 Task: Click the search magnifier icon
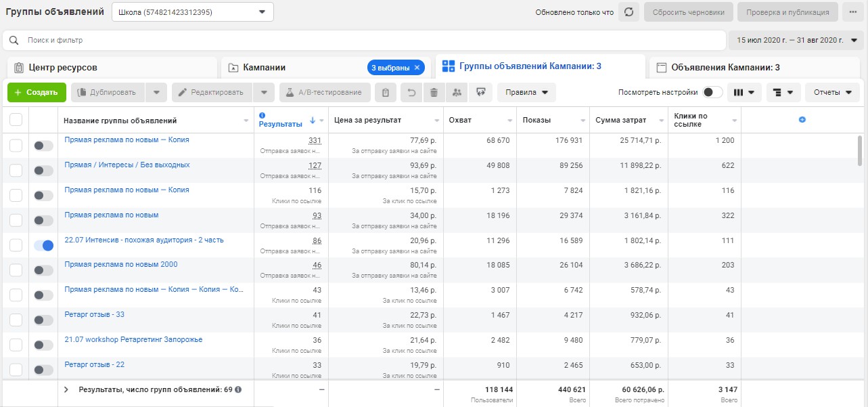point(14,41)
